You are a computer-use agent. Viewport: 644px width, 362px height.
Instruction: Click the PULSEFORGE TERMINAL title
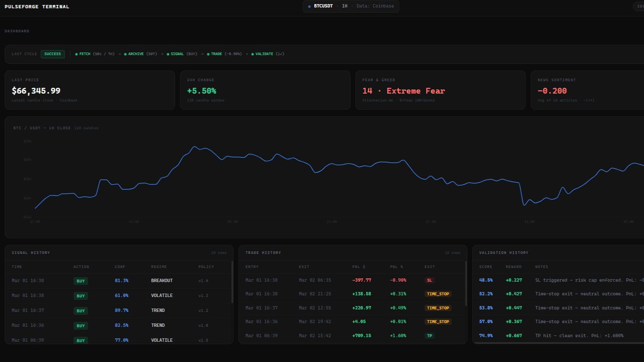pos(36,6)
